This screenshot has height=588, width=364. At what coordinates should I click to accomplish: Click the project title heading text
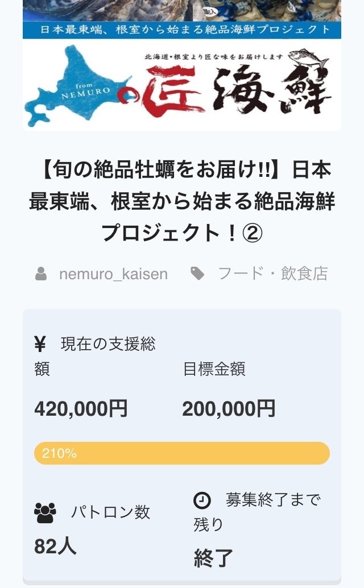182,201
